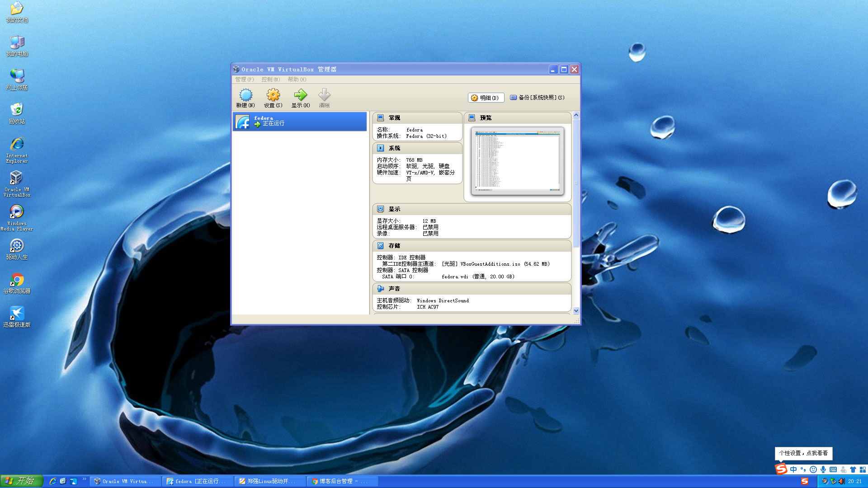Viewport: 868px width, 488px height.
Task: Click details pane scrollbar up arrow
Action: [x=576, y=115]
